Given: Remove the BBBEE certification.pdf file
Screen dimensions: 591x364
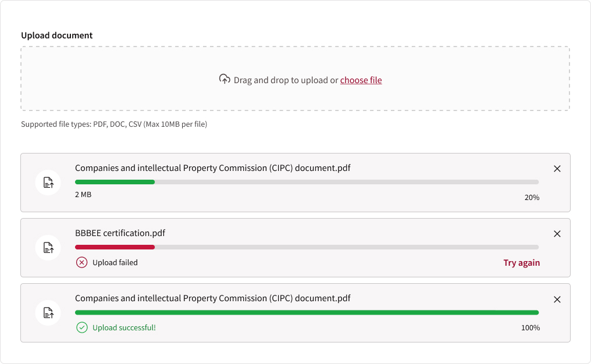Looking at the screenshot, I should [x=557, y=234].
